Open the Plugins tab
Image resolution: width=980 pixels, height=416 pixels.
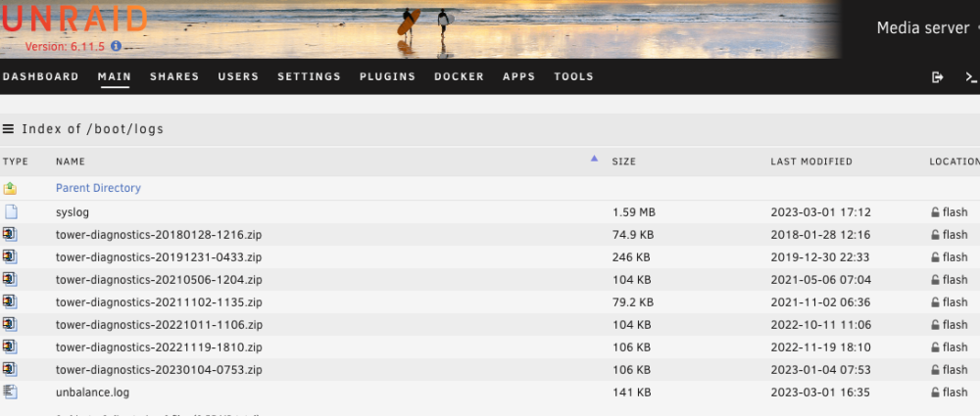click(x=387, y=76)
